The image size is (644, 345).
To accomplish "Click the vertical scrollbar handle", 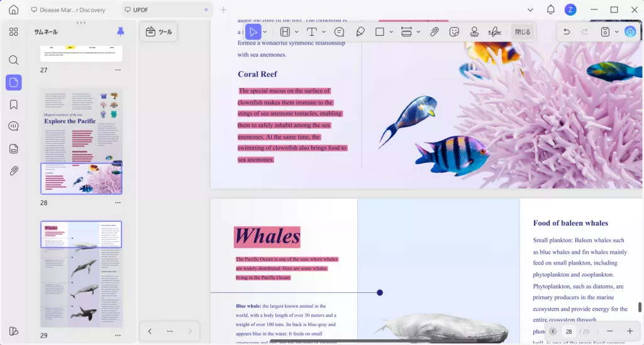I will (640, 307).
